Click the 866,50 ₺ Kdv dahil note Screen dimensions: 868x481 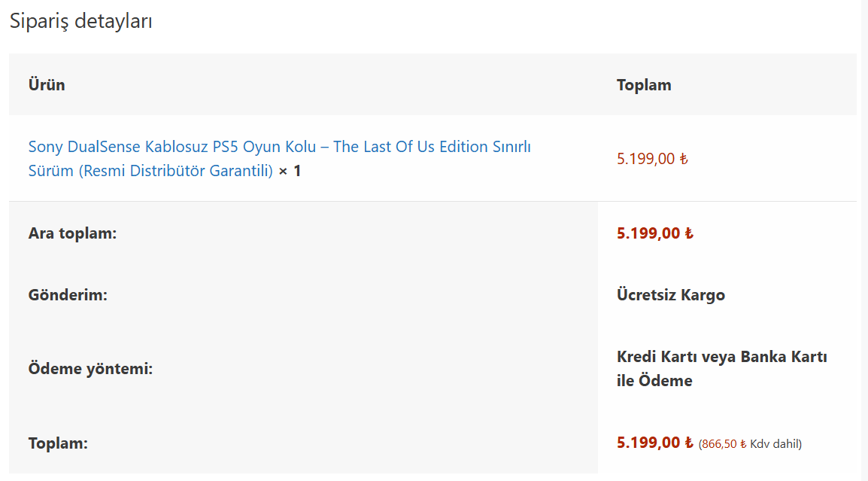tap(750, 444)
